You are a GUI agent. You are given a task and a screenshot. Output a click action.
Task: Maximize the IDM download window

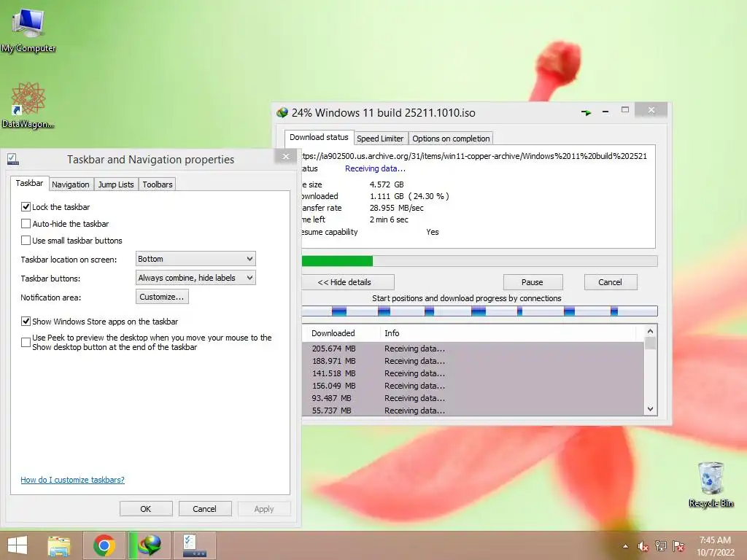tap(625, 110)
